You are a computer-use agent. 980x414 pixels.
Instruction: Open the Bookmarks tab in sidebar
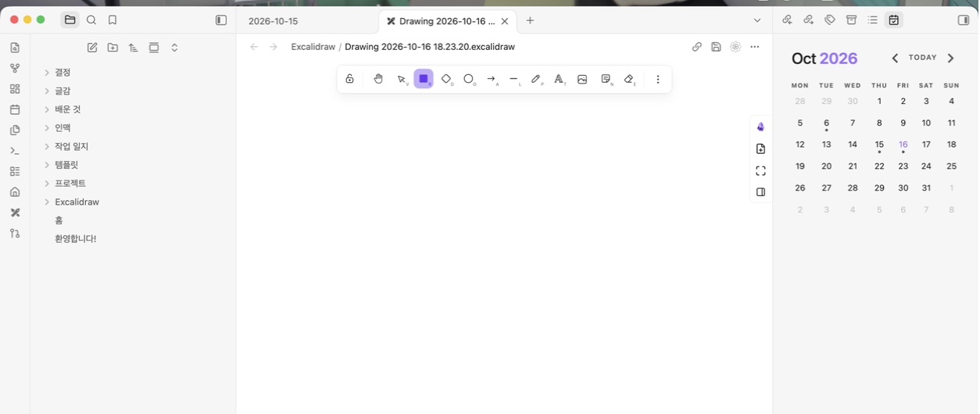click(x=113, y=20)
